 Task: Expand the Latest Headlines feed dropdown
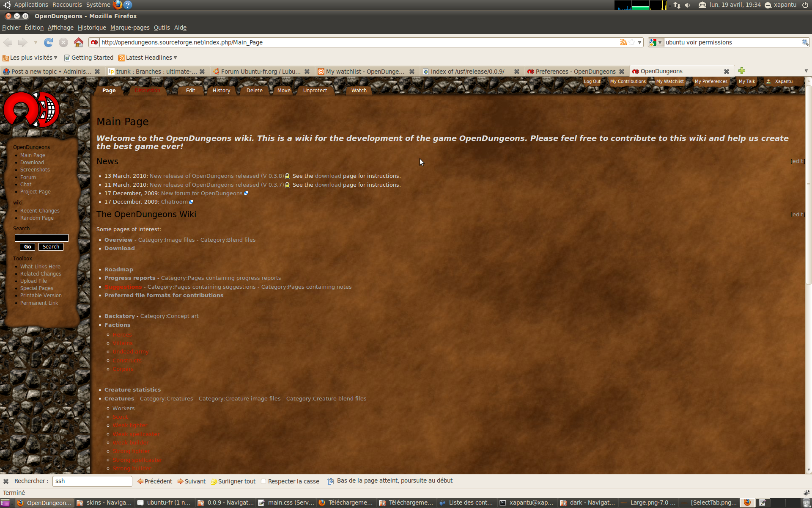pyautogui.click(x=148, y=58)
